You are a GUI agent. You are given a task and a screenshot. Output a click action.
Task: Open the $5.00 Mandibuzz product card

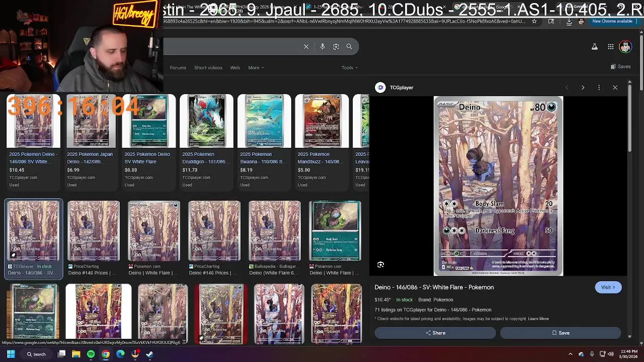321,141
